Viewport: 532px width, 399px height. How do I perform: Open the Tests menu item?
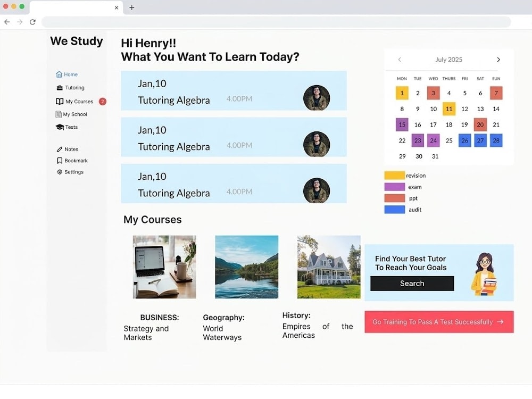coord(67,127)
